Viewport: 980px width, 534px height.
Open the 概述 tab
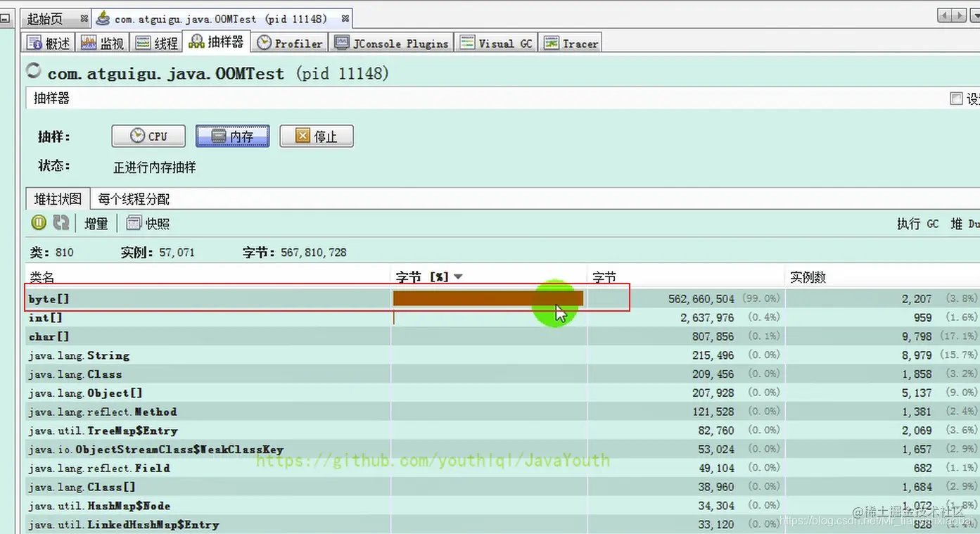pyautogui.click(x=49, y=43)
